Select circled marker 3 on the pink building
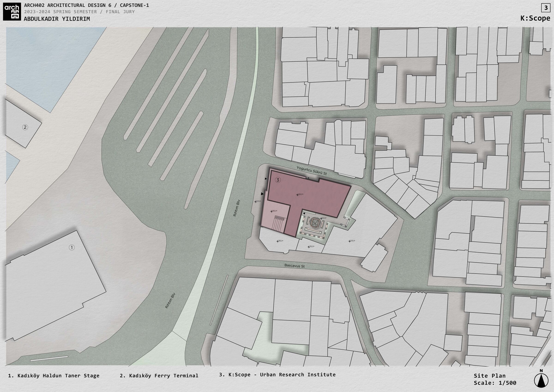 [278, 180]
